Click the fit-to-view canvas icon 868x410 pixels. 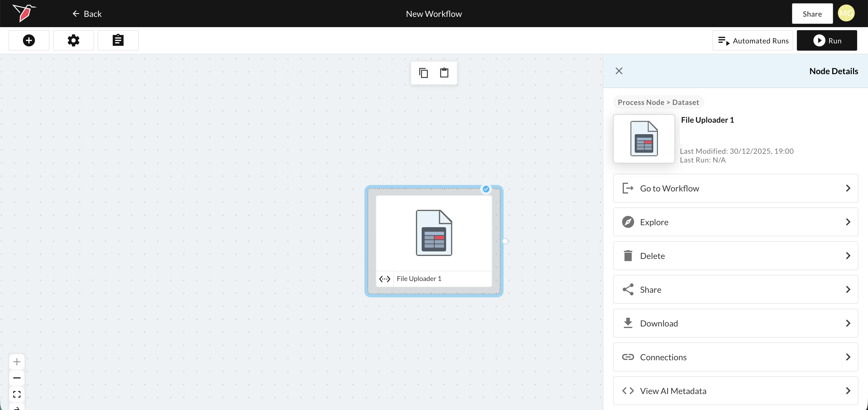click(17, 394)
